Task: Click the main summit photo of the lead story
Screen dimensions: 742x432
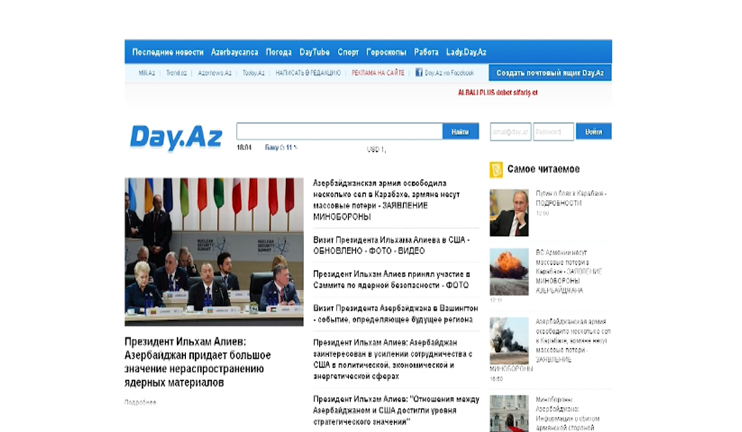Action: click(x=214, y=251)
